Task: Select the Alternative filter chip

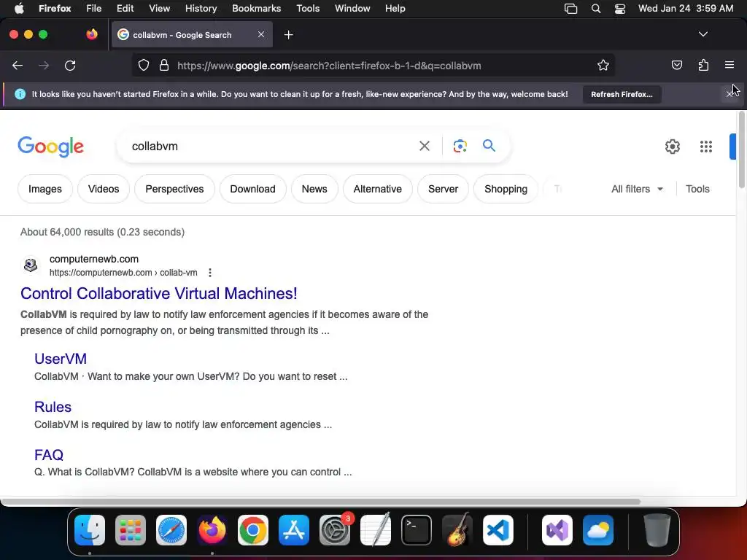Action: [377, 189]
